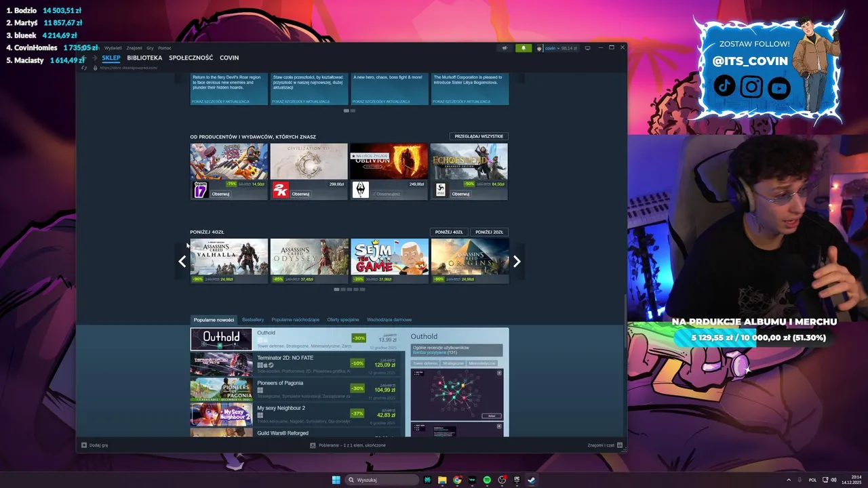Click Dodaj grę plus icon

[x=84, y=445]
